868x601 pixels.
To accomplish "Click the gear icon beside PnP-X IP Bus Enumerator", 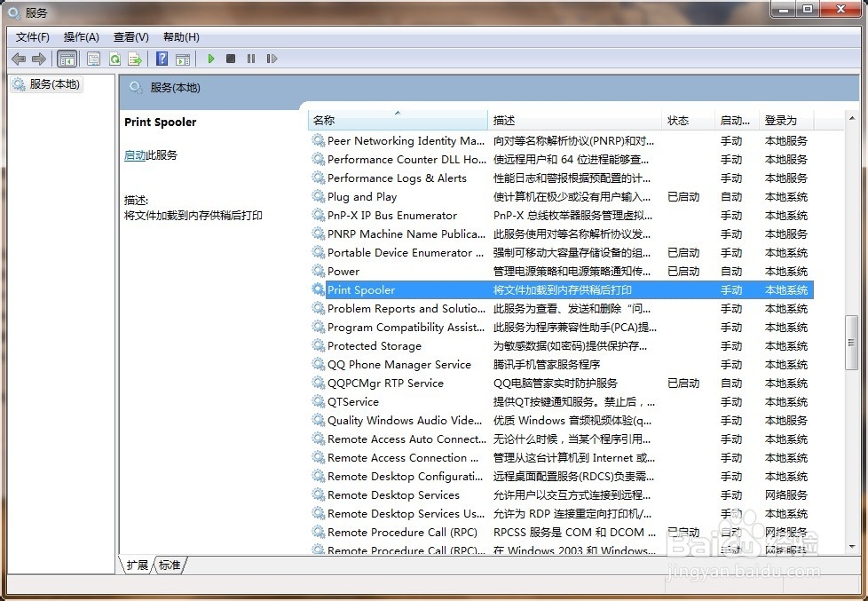I will [319, 215].
